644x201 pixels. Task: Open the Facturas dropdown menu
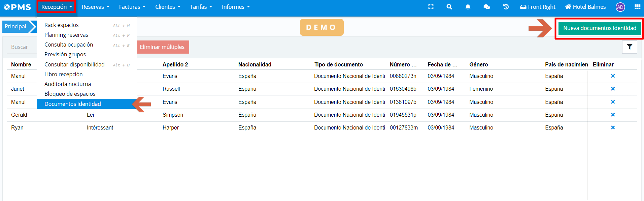point(132,7)
